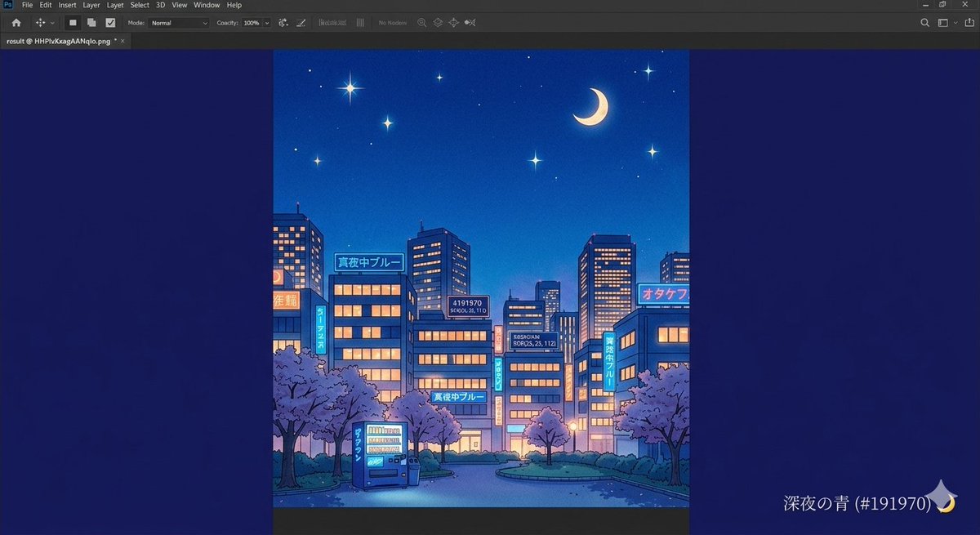
Task: Open the Layer menu
Action: 91,5
